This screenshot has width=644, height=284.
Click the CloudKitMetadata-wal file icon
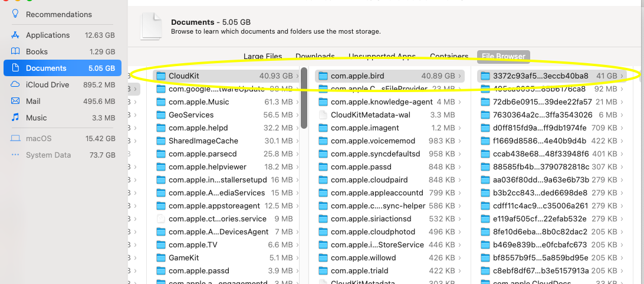[x=323, y=115]
